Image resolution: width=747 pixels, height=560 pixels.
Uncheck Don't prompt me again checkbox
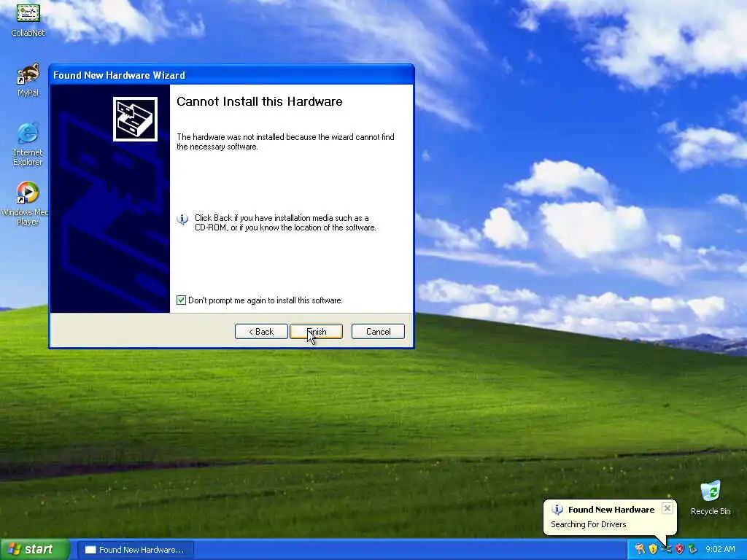pyautogui.click(x=181, y=300)
